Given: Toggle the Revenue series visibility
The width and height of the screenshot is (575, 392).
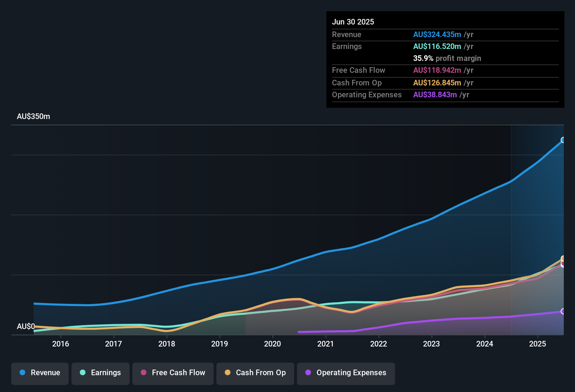Looking at the screenshot, I should (x=40, y=373).
